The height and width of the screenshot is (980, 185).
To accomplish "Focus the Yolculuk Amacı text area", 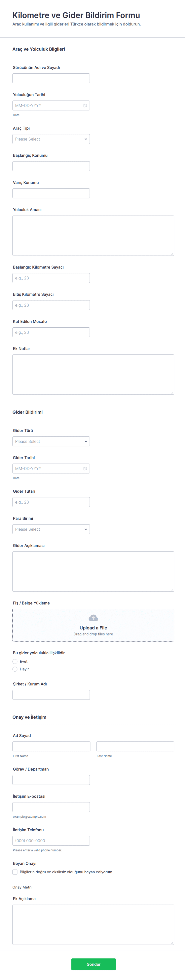I will (93, 235).
